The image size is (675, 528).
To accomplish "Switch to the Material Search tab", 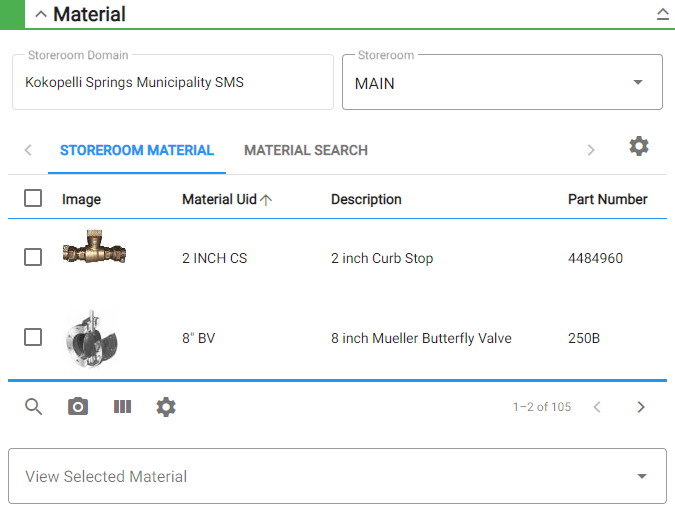I will pyautogui.click(x=306, y=151).
